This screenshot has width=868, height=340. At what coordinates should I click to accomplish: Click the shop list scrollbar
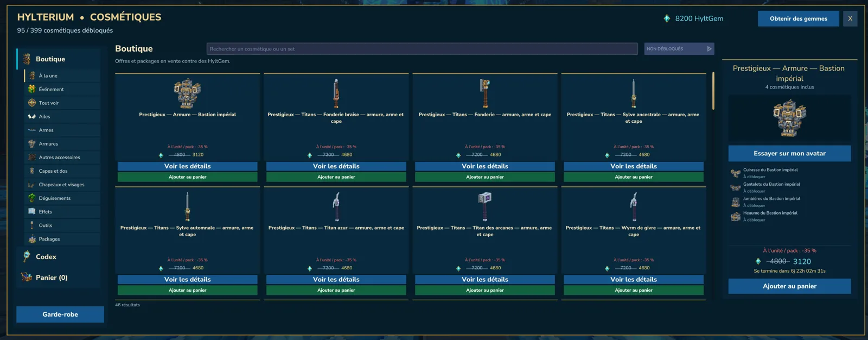[713, 91]
